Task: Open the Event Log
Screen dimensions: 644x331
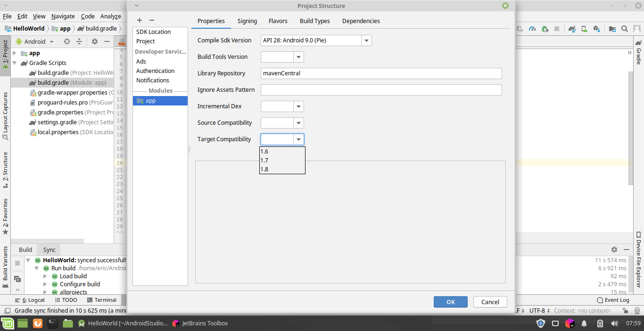Action: tap(613, 300)
